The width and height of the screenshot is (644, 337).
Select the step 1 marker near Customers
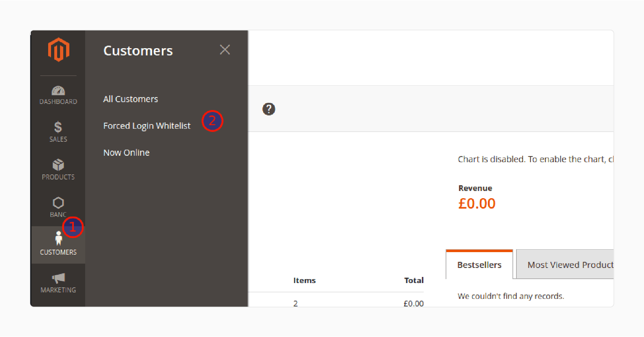click(73, 227)
